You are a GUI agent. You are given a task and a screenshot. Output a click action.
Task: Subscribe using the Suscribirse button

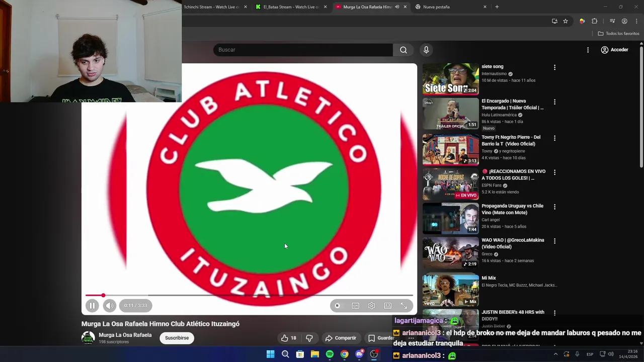[177, 338]
